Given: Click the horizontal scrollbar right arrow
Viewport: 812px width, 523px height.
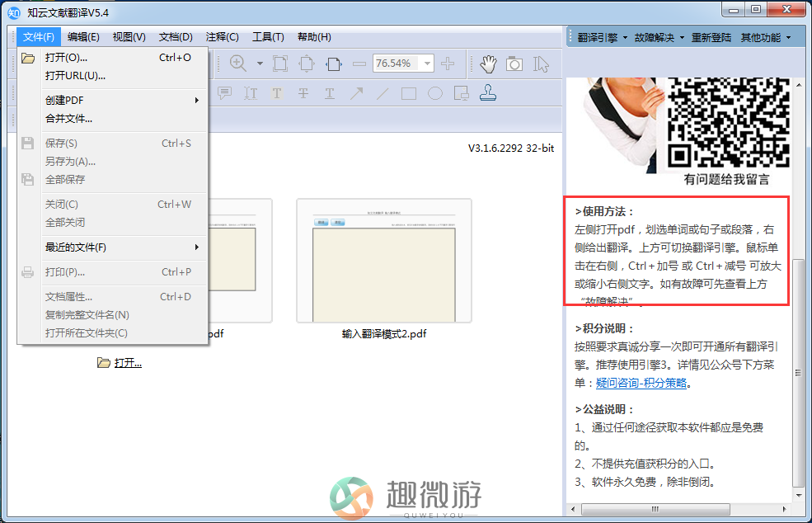Looking at the screenshot, I should pyautogui.click(x=785, y=509).
